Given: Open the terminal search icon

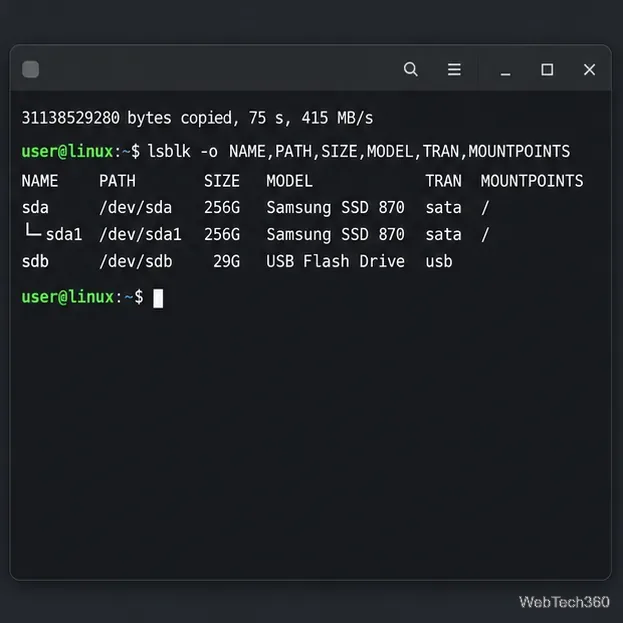Looking at the screenshot, I should tap(410, 69).
